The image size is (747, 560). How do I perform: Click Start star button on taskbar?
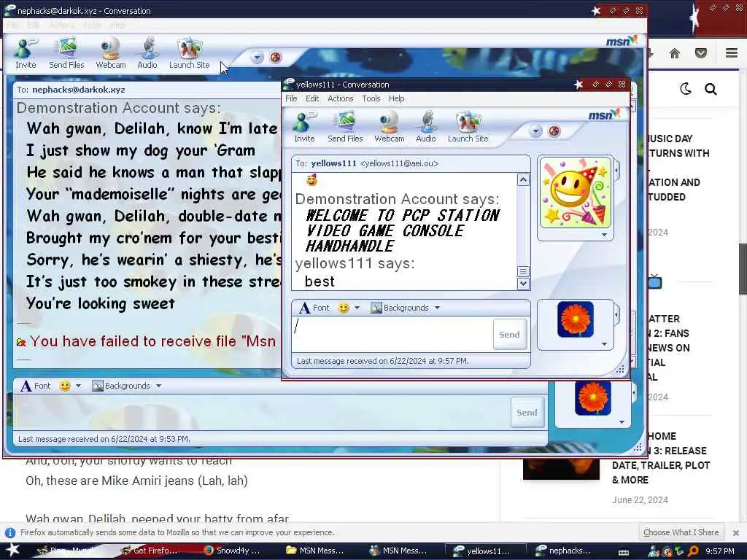12,551
